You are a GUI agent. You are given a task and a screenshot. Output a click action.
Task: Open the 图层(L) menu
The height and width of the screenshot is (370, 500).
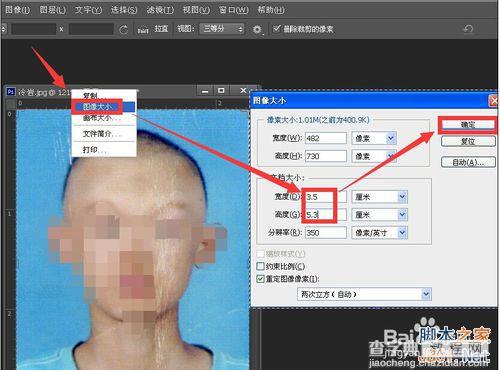click(53, 10)
